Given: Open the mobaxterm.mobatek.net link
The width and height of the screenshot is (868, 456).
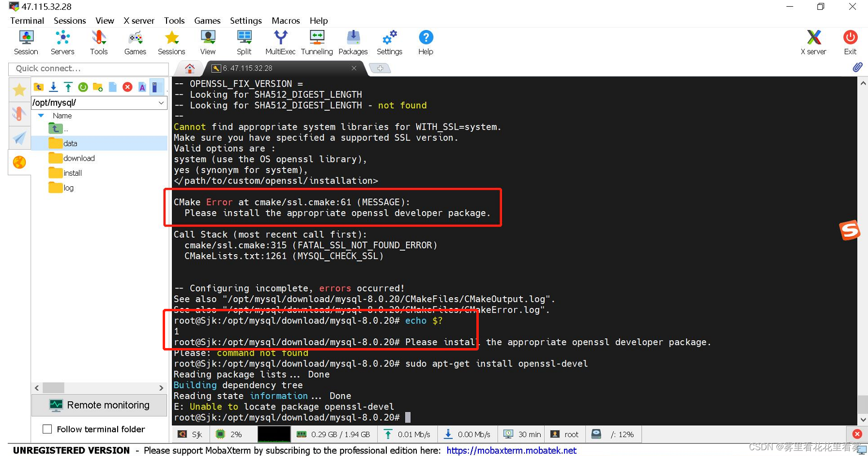Looking at the screenshot, I should tap(511, 450).
